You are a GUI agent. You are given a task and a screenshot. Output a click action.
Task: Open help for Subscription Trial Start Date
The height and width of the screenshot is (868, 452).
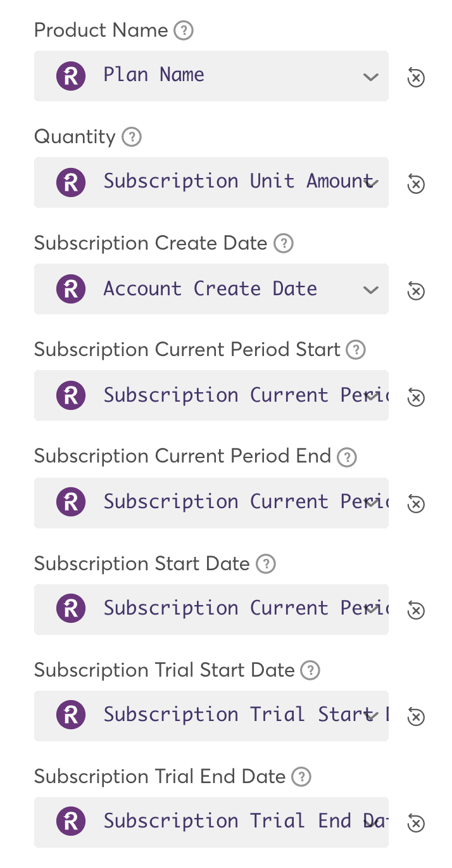310,670
